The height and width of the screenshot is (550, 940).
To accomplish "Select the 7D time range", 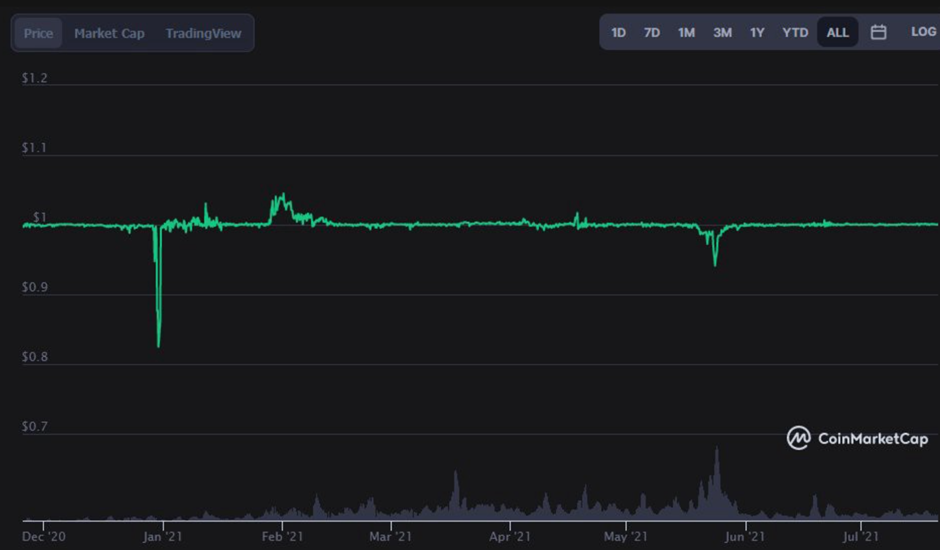I will pyautogui.click(x=651, y=32).
